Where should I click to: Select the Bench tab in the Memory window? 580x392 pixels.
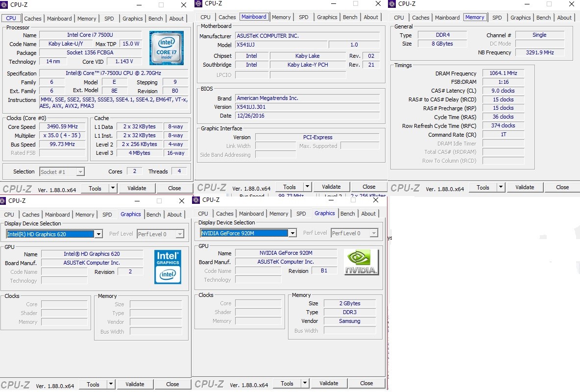pyautogui.click(x=543, y=18)
